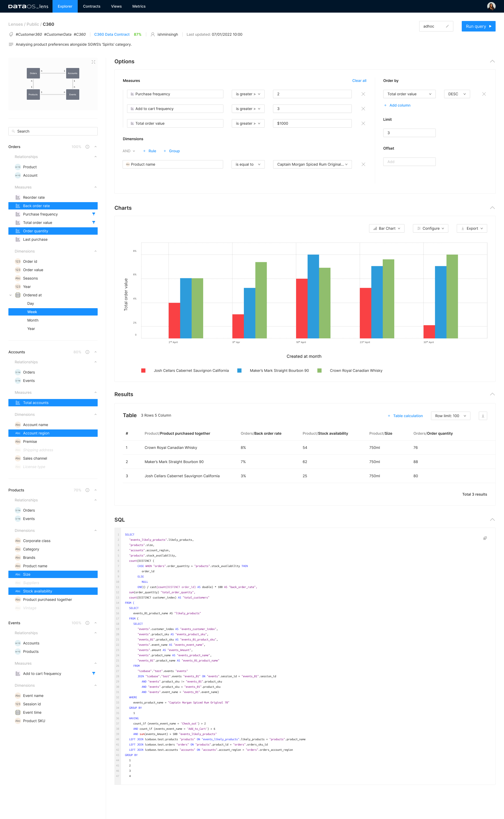The image size is (504, 819).
Task: Click the tag icon before #Customer360
Action: pos(11,34)
